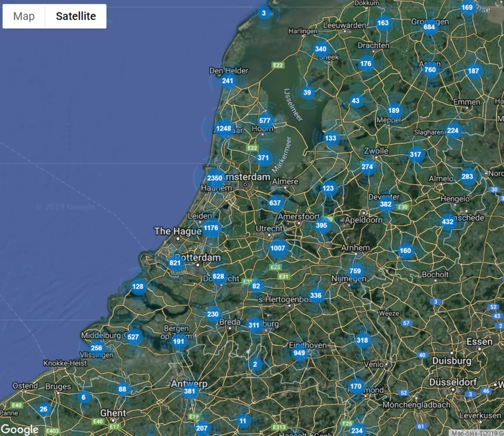Open the 230 cluster near Breda
The image size is (504, 436).
(213, 314)
